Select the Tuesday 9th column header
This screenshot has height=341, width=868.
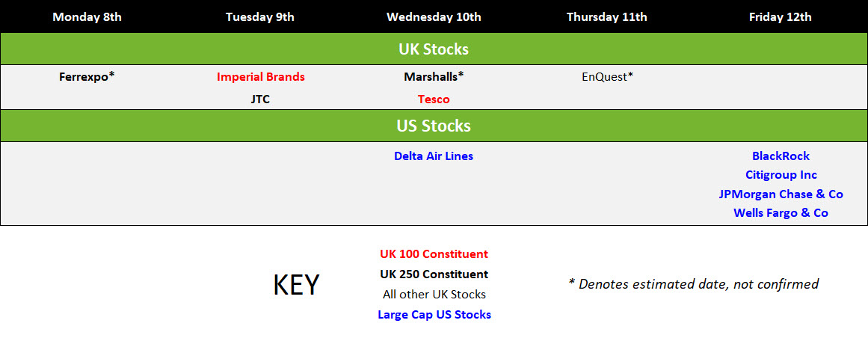[x=260, y=16]
